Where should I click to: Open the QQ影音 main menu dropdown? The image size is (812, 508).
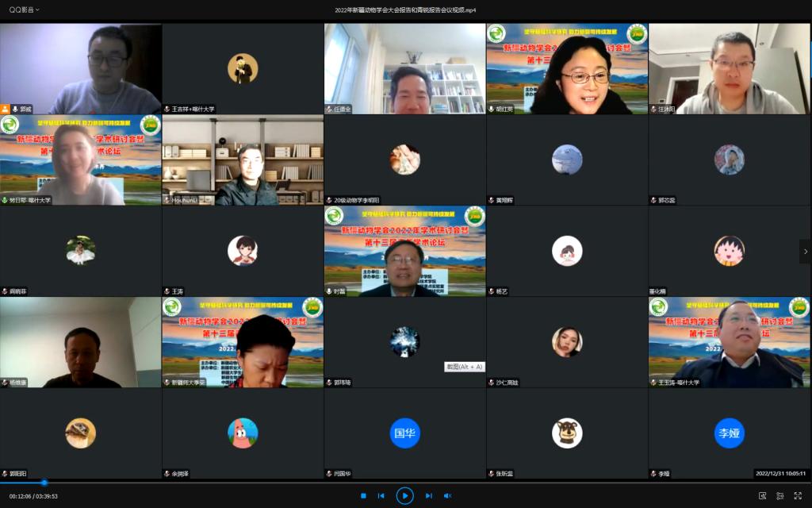[25, 10]
